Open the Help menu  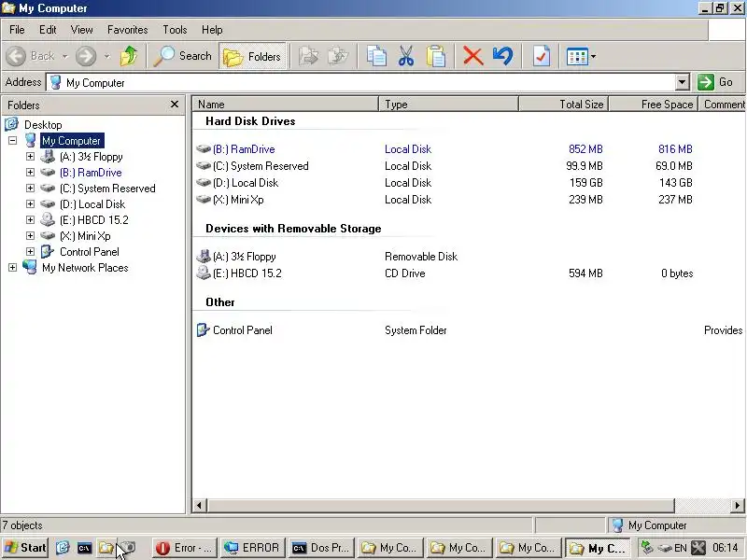pos(212,30)
